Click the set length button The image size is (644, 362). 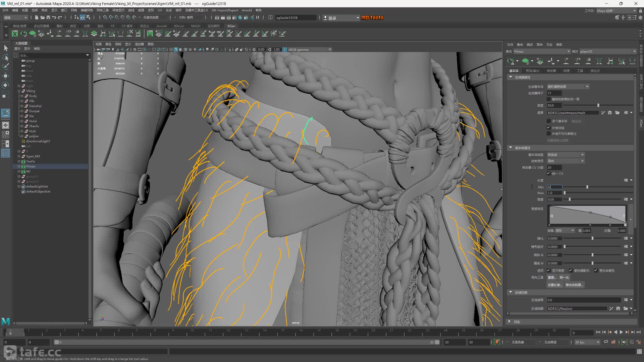[x=555, y=285]
